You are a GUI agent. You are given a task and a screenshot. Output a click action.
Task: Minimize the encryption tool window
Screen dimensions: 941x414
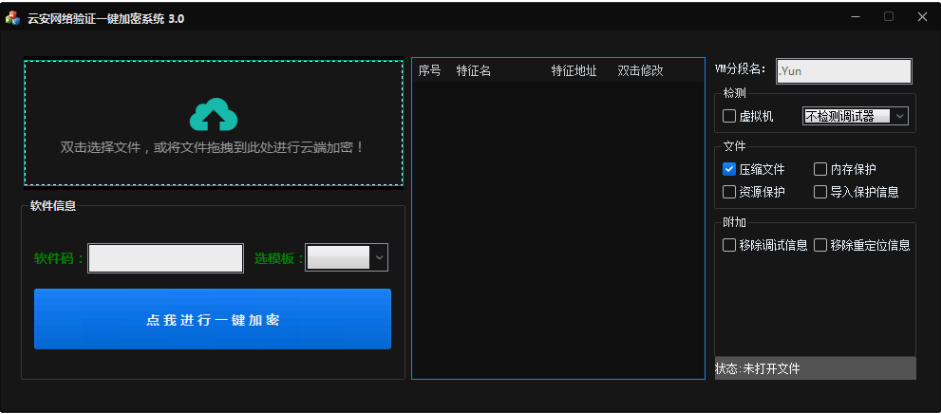[x=856, y=17]
